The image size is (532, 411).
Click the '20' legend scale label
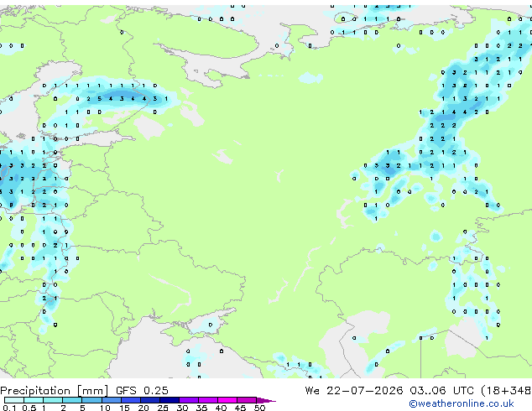point(143,408)
